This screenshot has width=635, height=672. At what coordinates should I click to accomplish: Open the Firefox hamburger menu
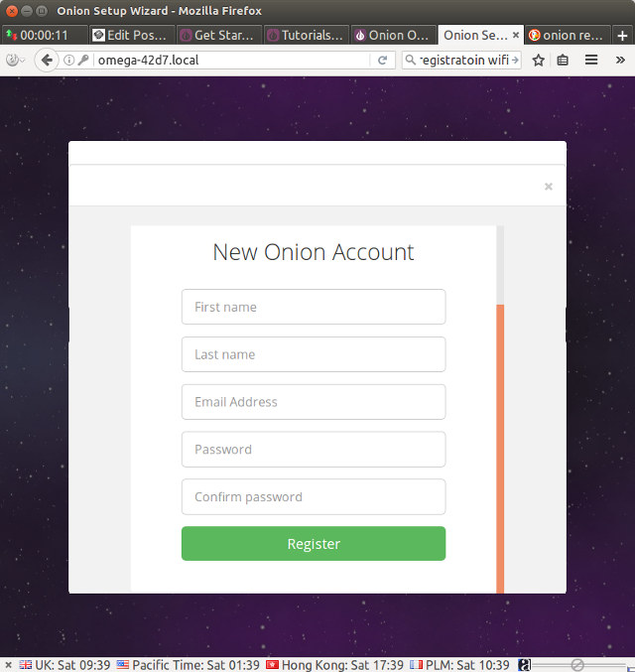point(591,60)
